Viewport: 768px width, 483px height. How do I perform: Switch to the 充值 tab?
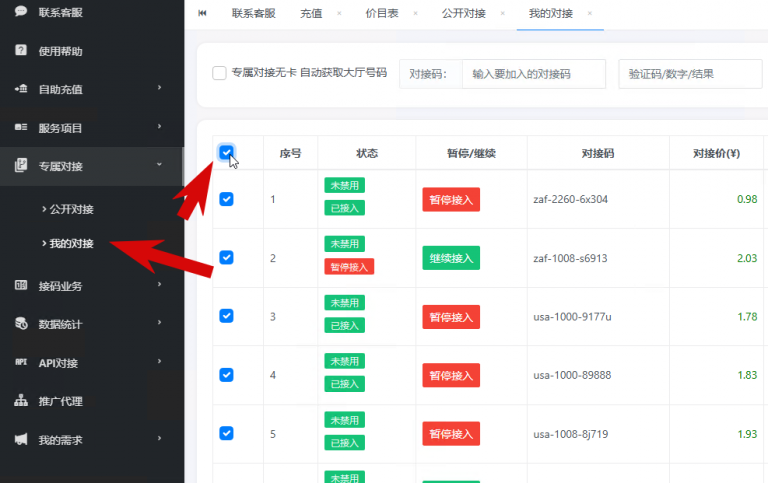click(311, 13)
